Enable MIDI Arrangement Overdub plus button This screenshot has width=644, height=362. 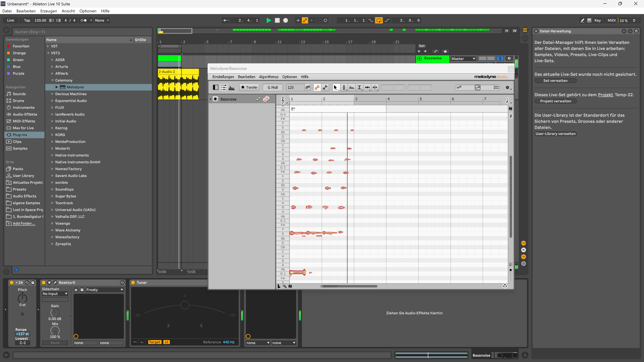(x=298, y=20)
